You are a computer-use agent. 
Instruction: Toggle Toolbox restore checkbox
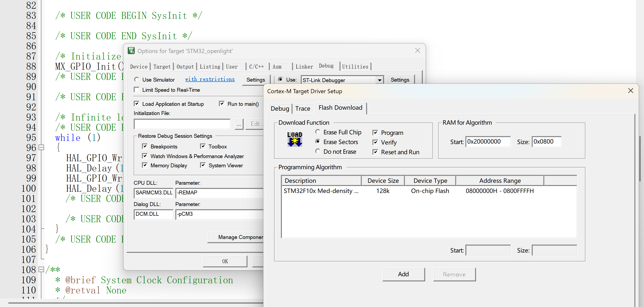click(x=203, y=146)
